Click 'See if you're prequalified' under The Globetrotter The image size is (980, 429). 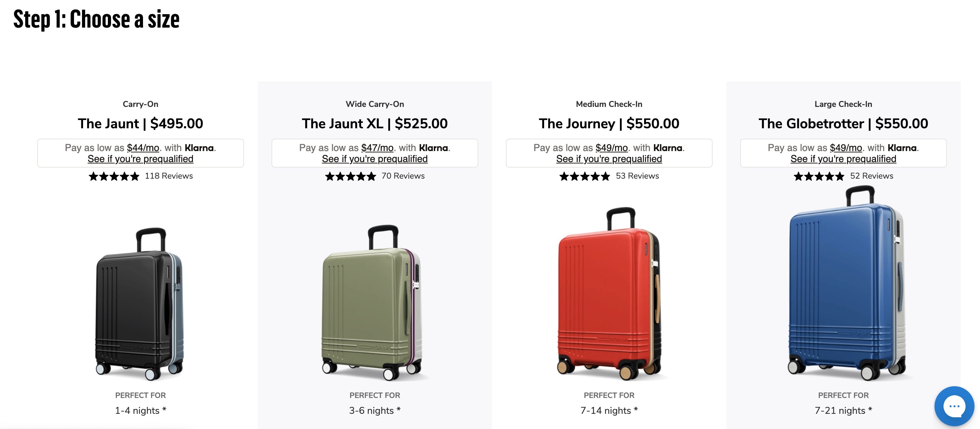coord(844,159)
